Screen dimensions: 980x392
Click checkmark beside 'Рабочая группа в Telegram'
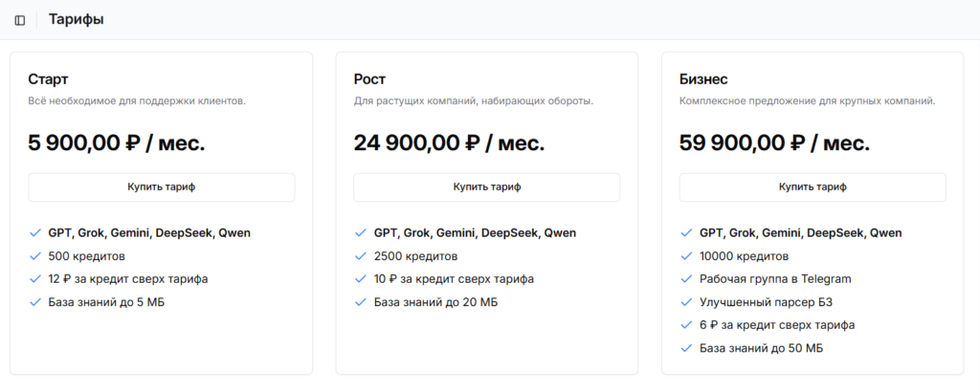point(686,279)
